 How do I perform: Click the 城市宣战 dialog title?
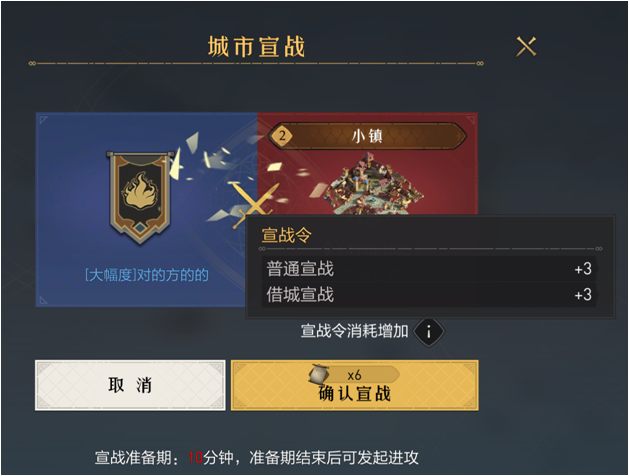point(257,47)
